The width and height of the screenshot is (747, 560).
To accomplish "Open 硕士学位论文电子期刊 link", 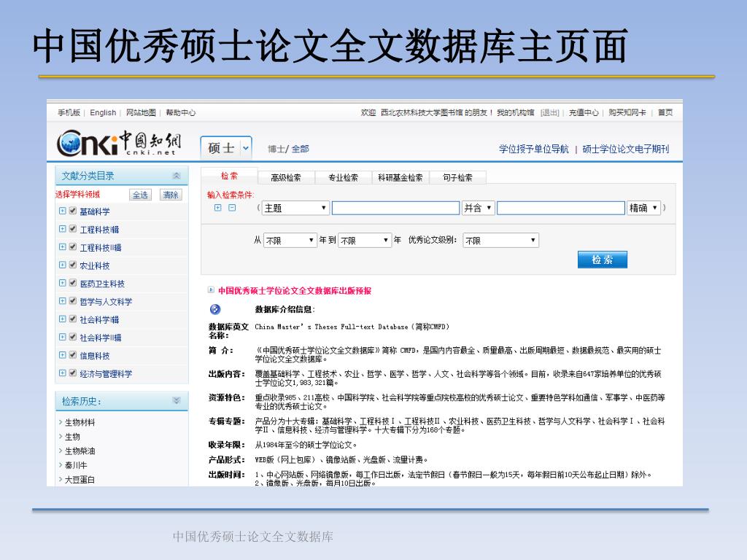I will pos(625,149).
